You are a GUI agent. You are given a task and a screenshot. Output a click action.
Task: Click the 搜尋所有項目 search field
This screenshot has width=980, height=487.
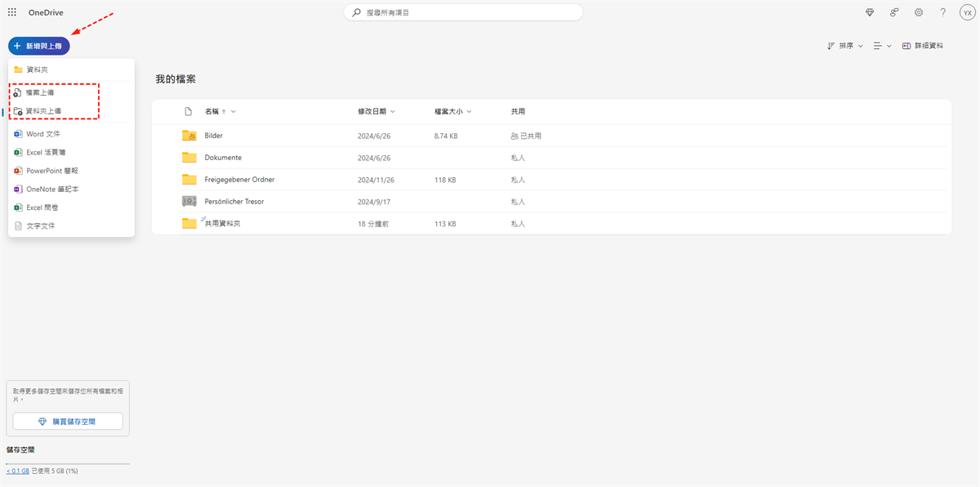[462, 12]
